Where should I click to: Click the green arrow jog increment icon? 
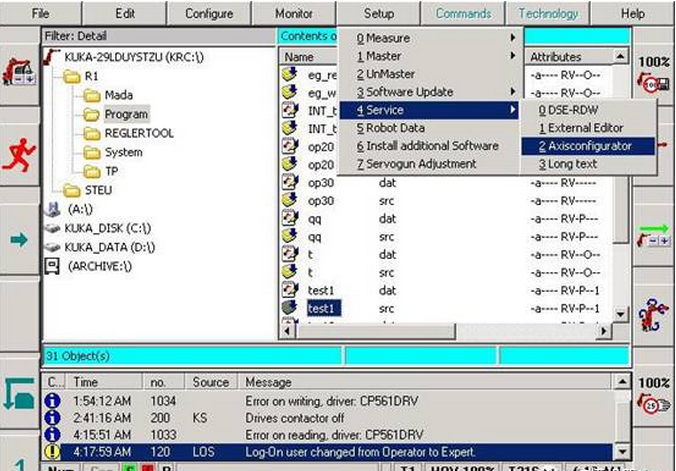click(x=653, y=235)
